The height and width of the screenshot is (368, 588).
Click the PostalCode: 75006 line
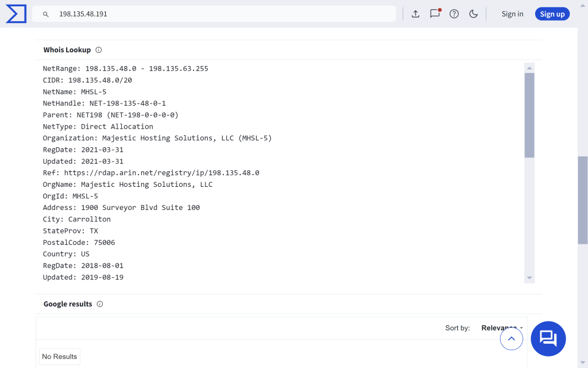tap(79, 243)
